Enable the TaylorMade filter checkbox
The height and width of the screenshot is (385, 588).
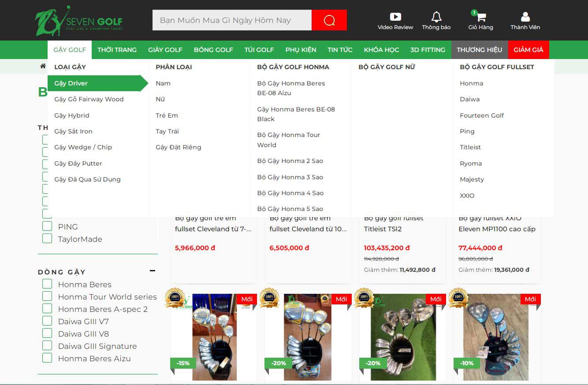click(x=47, y=239)
